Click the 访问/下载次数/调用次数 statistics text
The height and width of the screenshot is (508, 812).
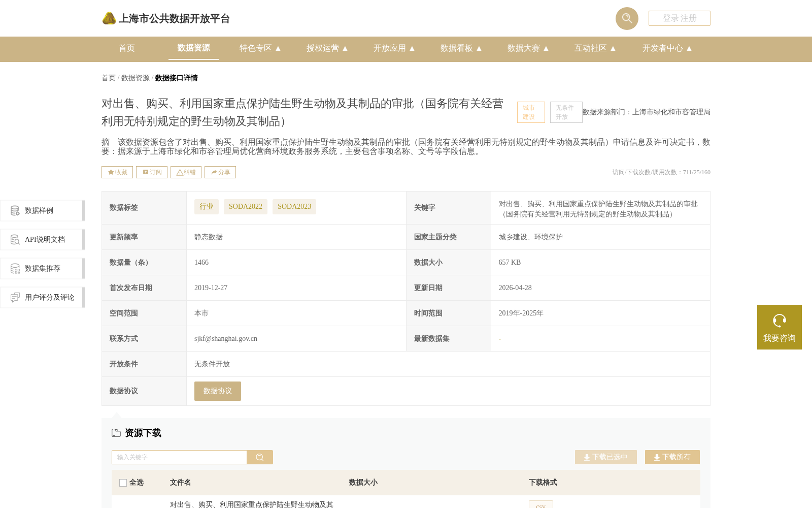(661, 172)
